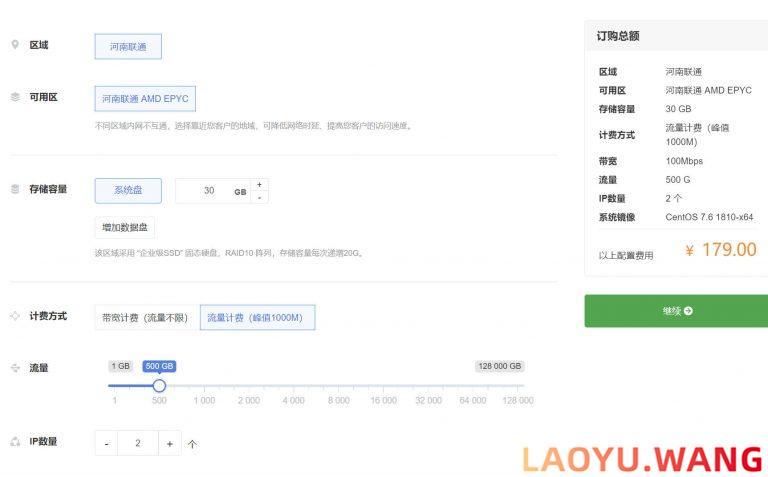Click the 64 000 mark on traffic slider
This screenshot has width=768, height=477.
pos(473,400)
